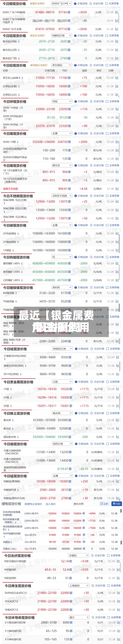Open trend chart for 7N高纯铟 row
Viewport: 123px width, 644px height.
117,301
